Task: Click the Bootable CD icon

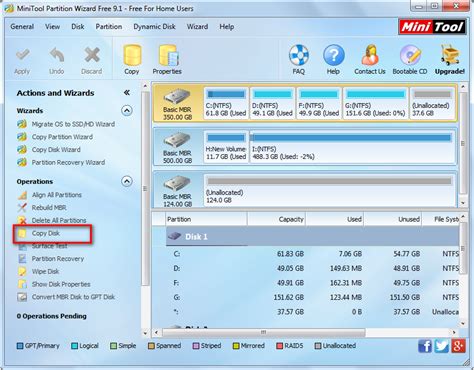Action: click(x=410, y=55)
